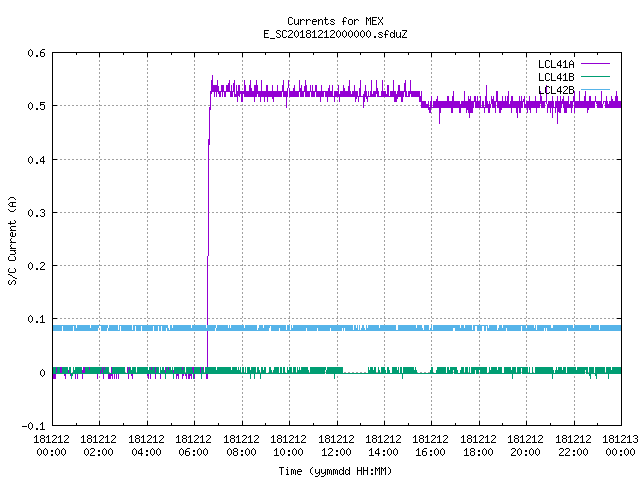Click the x-axis tick 181213 00:00
The image size is (640, 480).
(x=620, y=445)
